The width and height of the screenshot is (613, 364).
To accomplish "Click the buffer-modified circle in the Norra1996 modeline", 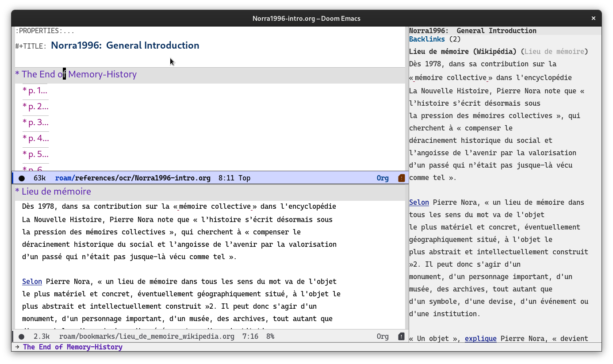I will pos(22,178).
